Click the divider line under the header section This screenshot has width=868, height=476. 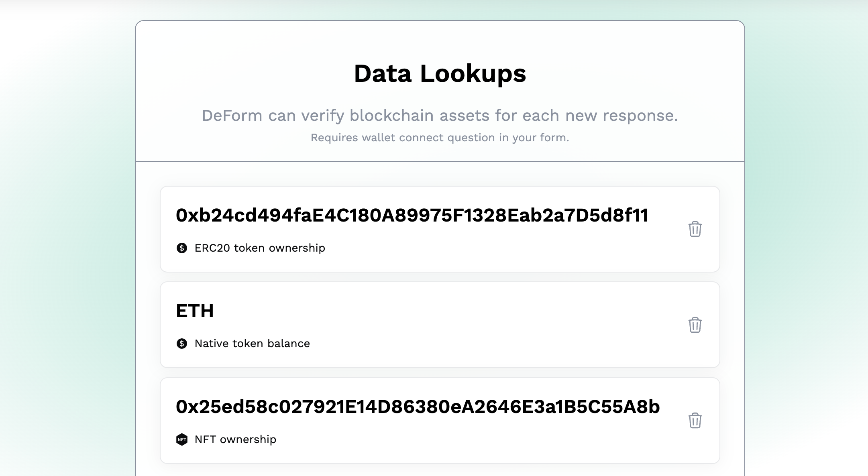pos(440,161)
